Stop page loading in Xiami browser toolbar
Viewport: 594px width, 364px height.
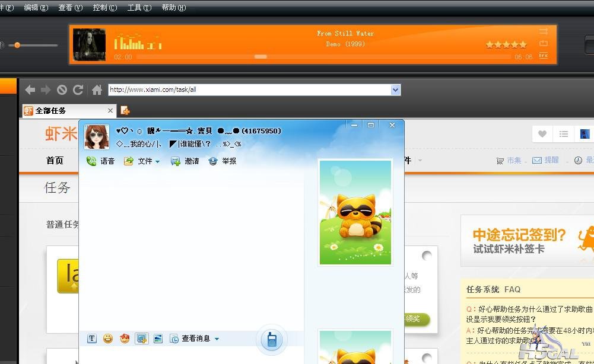[62, 90]
